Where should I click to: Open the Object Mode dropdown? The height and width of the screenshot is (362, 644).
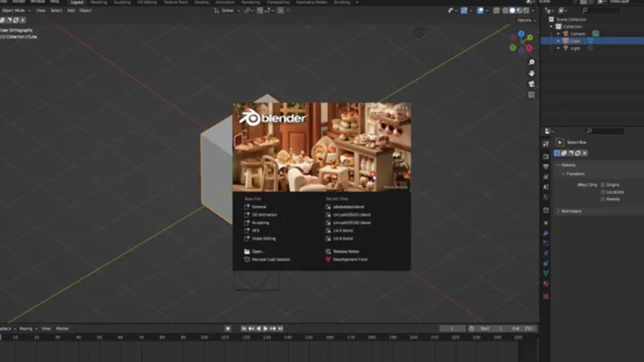[16, 11]
